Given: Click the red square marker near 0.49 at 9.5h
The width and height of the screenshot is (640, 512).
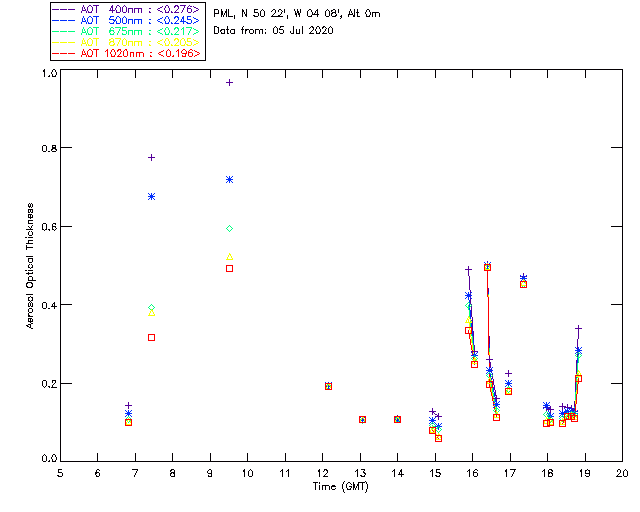Looking at the screenshot, I should point(229,269).
